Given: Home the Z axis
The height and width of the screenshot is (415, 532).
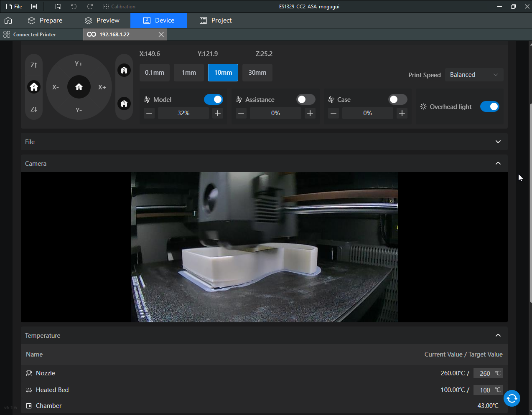Looking at the screenshot, I should pyautogui.click(x=34, y=87).
